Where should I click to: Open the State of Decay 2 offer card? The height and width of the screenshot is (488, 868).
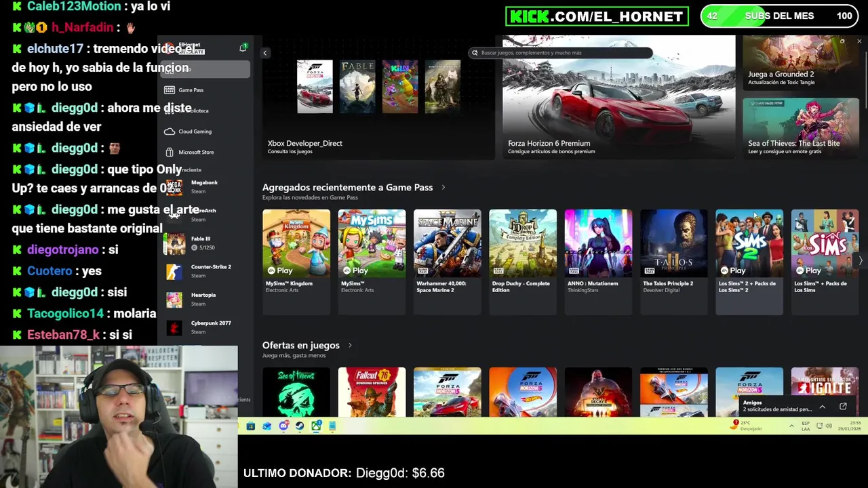[598, 392]
